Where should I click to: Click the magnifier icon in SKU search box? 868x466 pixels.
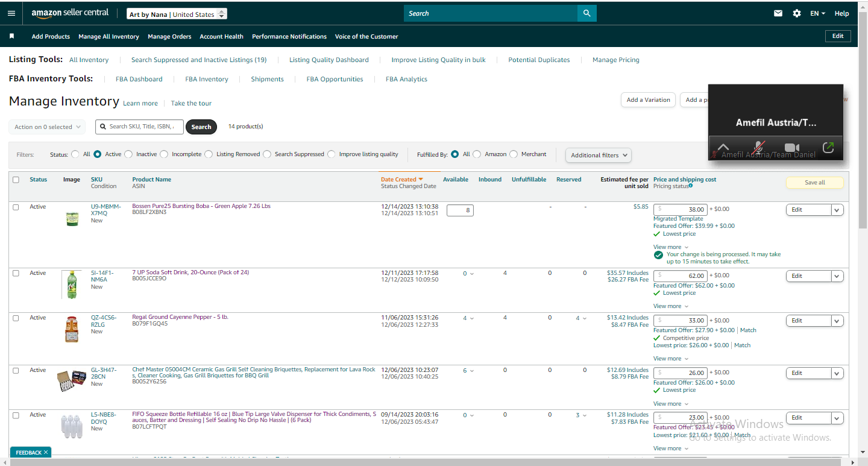tap(103, 127)
